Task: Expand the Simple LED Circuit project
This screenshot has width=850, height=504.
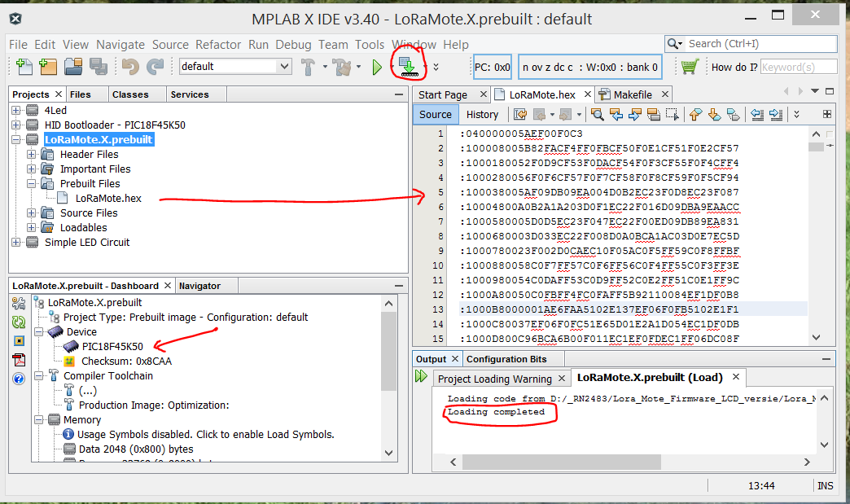Action: click(16, 243)
